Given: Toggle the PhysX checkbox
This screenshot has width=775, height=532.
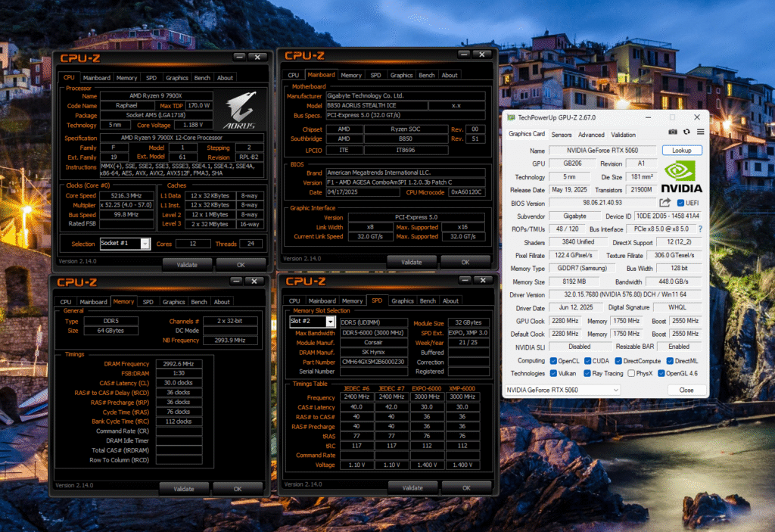Looking at the screenshot, I should coord(633,373).
